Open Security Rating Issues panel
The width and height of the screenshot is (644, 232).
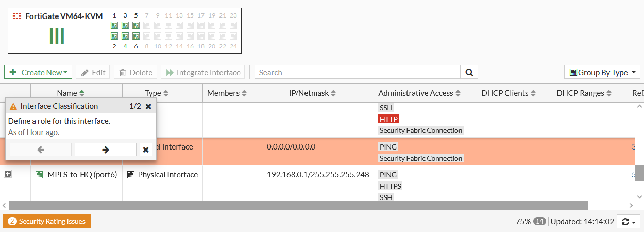[x=47, y=221]
